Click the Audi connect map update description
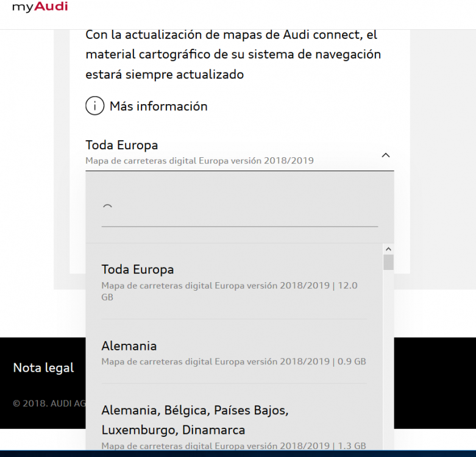Screen dimensions: 476x457 (233, 55)
